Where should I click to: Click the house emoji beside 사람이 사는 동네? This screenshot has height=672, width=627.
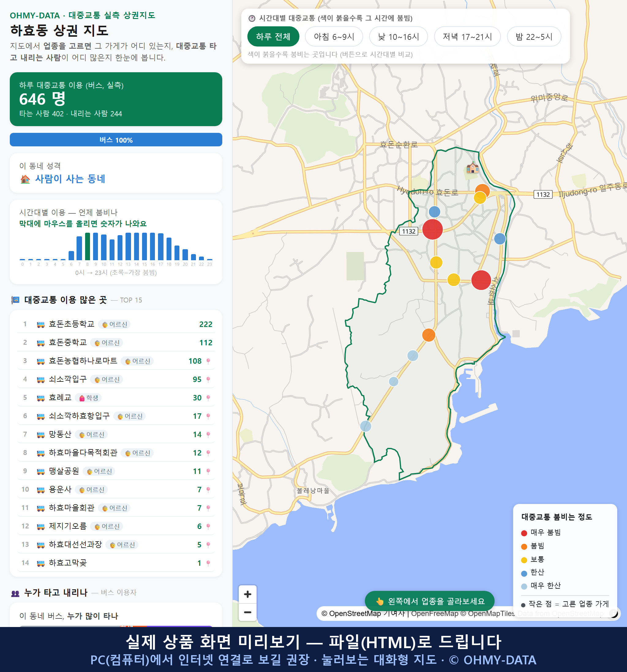(x=25, y=179)
